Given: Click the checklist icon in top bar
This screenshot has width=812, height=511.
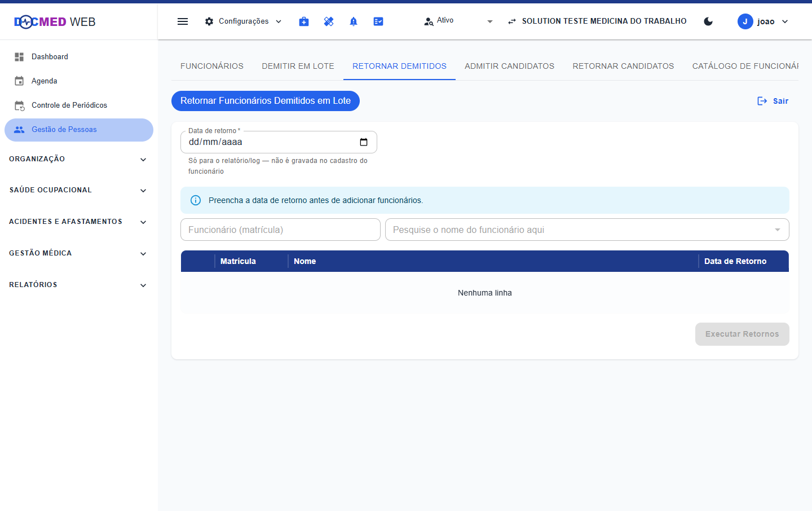Looking at the screenshot, I should tap(378, 21).
